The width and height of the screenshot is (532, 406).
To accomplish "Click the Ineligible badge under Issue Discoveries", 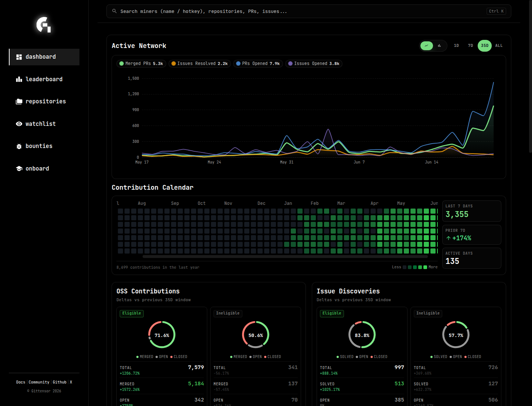I will (428, 313).
